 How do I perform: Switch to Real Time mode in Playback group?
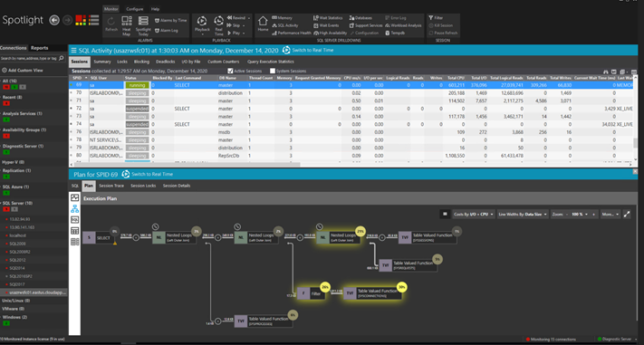coord(219,26)
